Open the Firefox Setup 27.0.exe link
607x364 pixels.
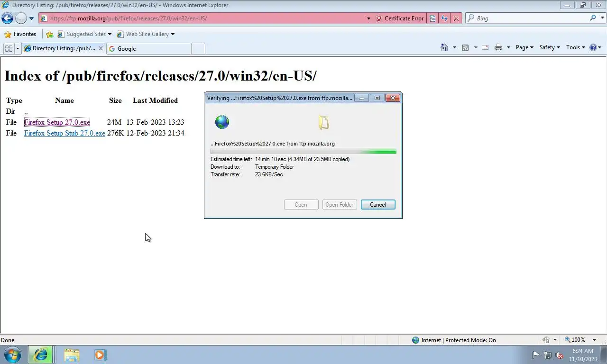pos(57,122)
